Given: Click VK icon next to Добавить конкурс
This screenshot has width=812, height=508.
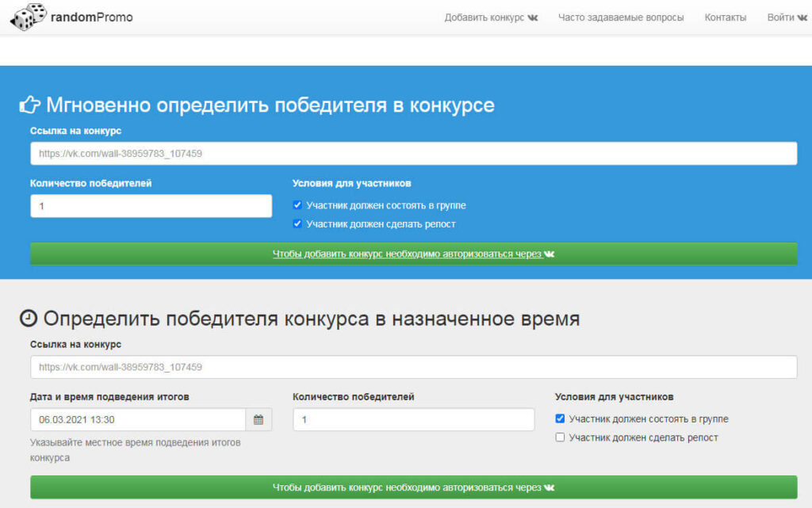Looking at the screenshot, I should [x=532, y=17].
